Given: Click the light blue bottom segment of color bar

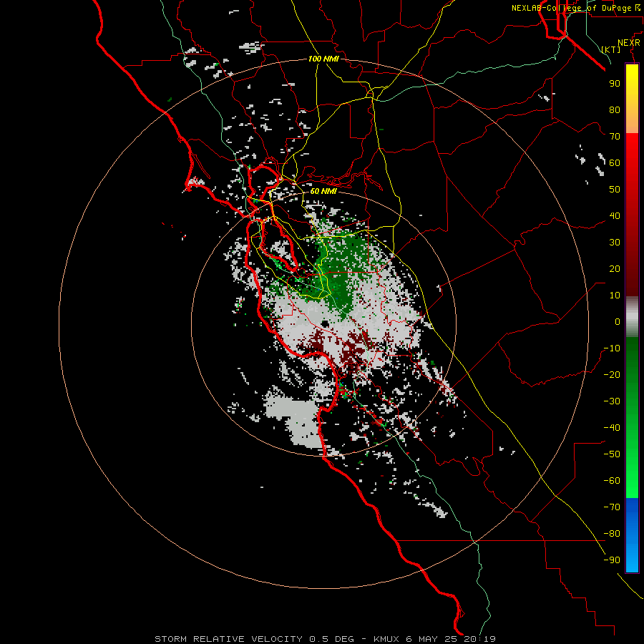Looking at the screenshot, I should (x=632, y=555).
